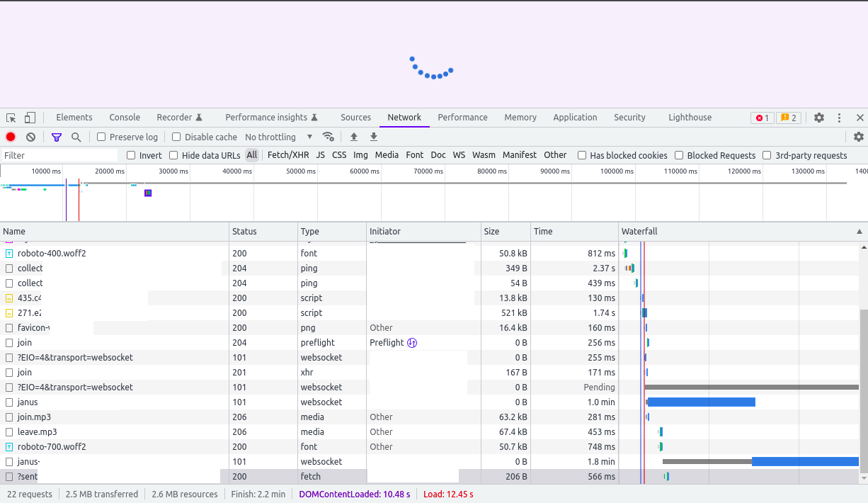868x503 pixels.
Task: Check Has blocked cookies checkbox
Action: click(x=582, y=155)
